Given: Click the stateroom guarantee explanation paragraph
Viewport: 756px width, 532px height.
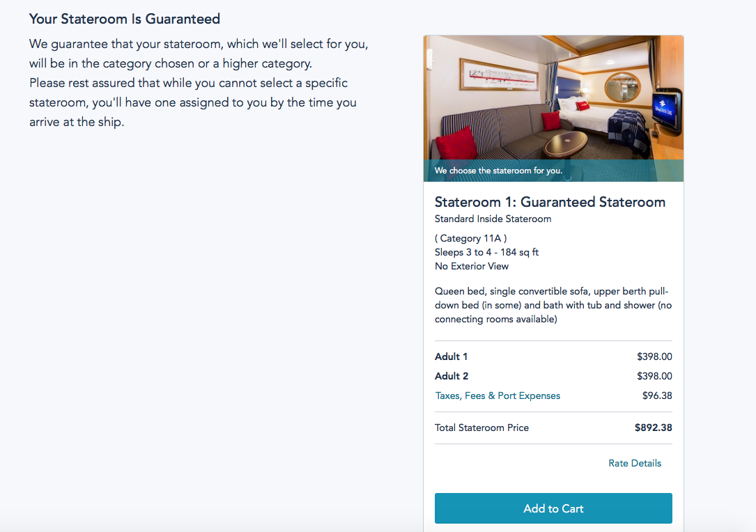Looking at the screenshot, I should point(199,83).
